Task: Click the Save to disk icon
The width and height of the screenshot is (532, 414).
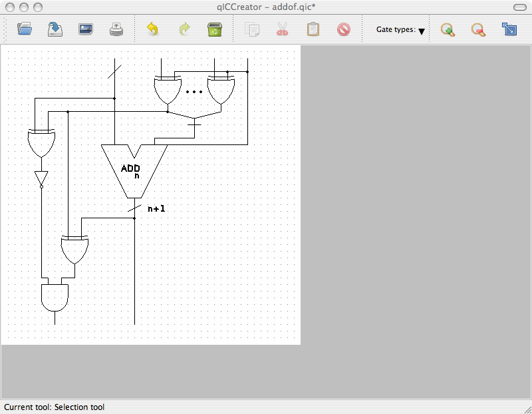Action: (55, 29)
